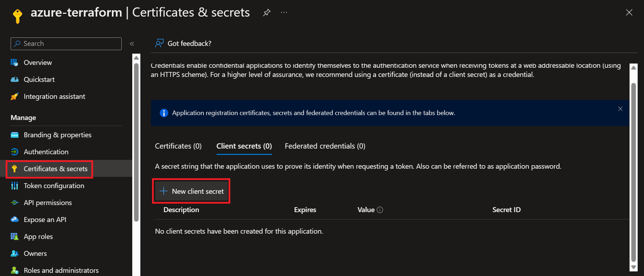
Task: Click the Quickstart cloud icon
Action: click(14, 79)
